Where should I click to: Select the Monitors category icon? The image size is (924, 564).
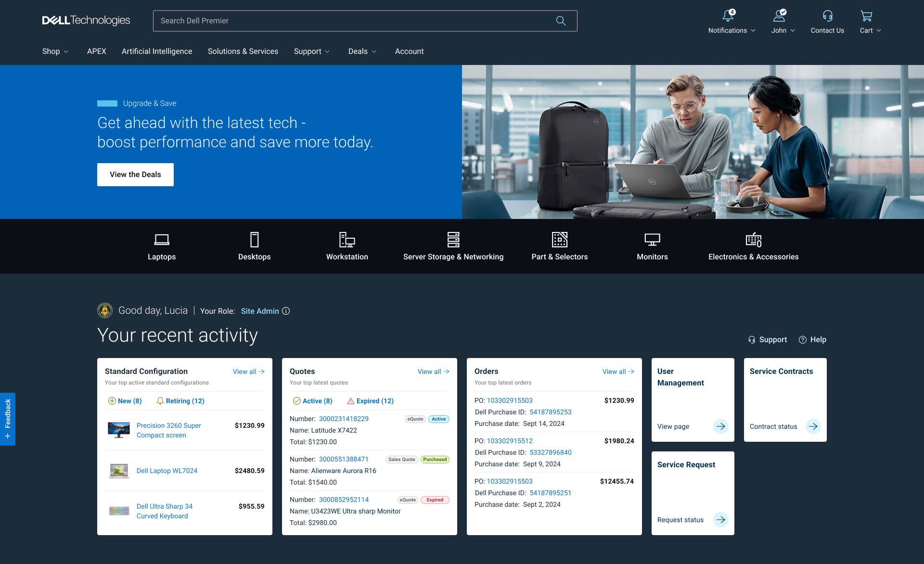click(653, 239)
